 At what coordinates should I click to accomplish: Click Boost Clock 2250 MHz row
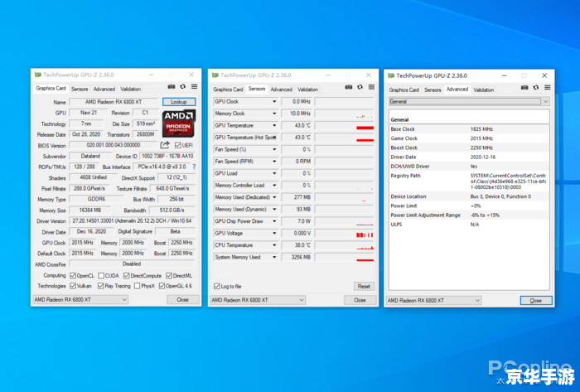[469, 148]
